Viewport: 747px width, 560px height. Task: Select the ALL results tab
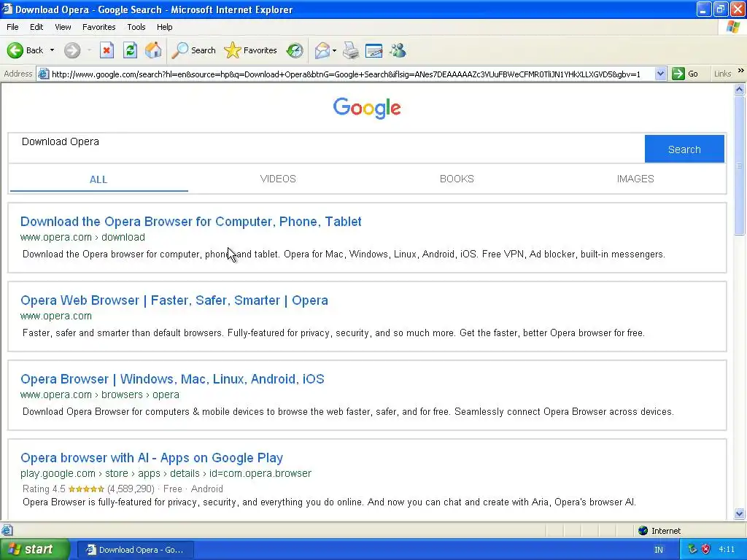click(98, 179)
